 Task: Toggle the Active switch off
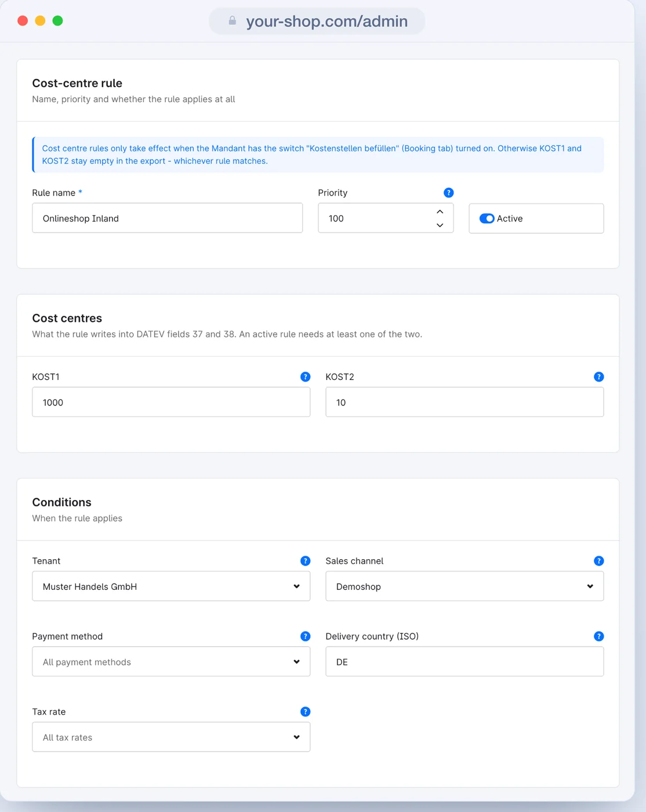[x=487, y=219]
